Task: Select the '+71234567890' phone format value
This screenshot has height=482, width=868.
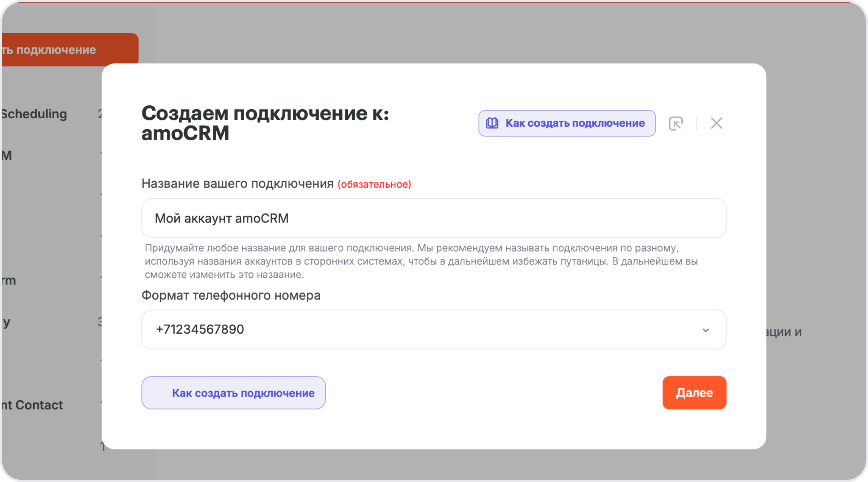Action: click(x=200, y=329)
